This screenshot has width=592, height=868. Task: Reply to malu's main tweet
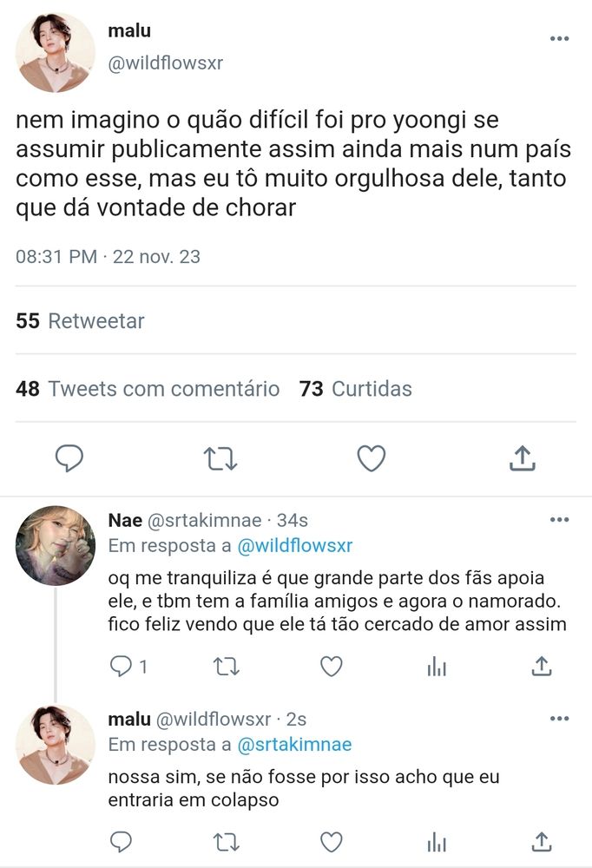click(69, 458)
